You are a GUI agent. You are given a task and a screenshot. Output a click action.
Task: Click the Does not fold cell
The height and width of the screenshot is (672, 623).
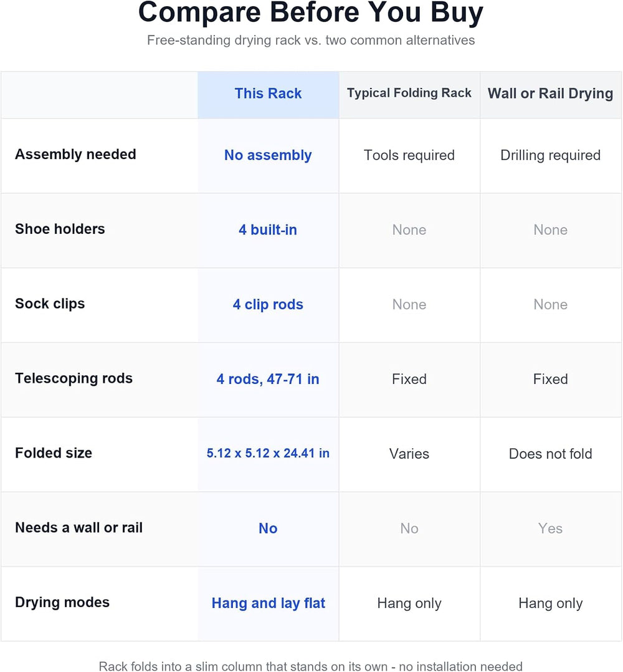(x=550, y=454)
